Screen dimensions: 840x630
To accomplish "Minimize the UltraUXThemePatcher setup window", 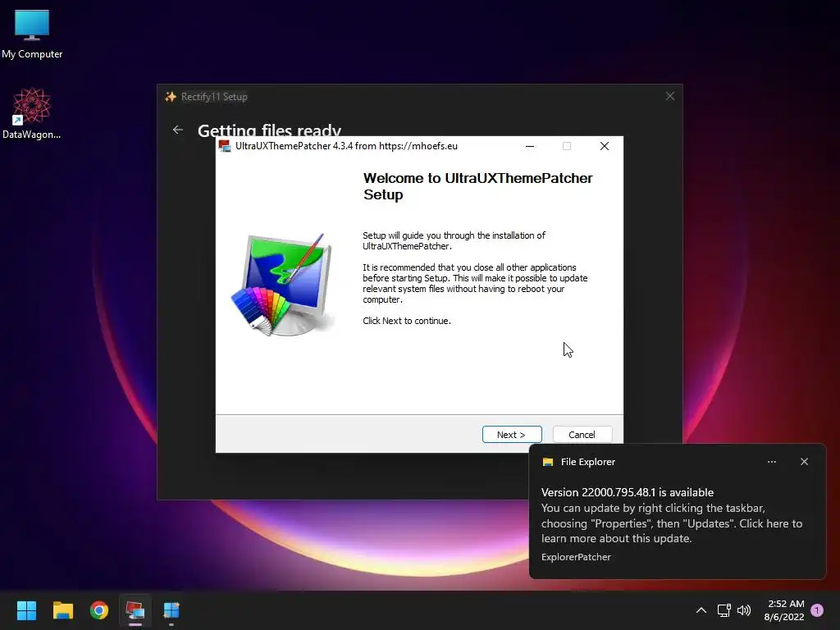I will point(530,146).
